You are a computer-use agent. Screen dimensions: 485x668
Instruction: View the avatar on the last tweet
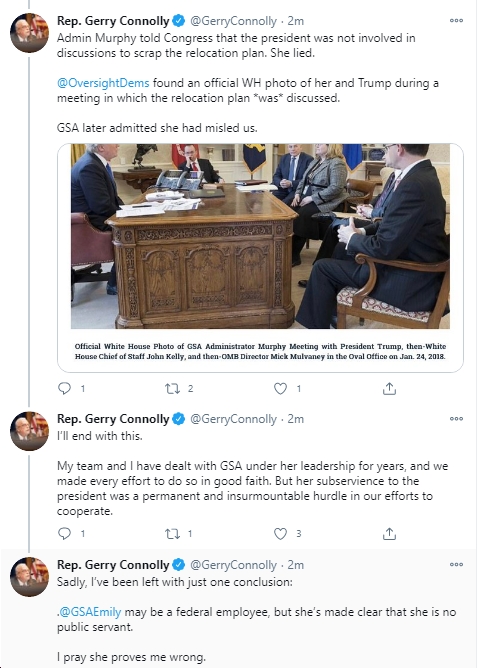29,577
